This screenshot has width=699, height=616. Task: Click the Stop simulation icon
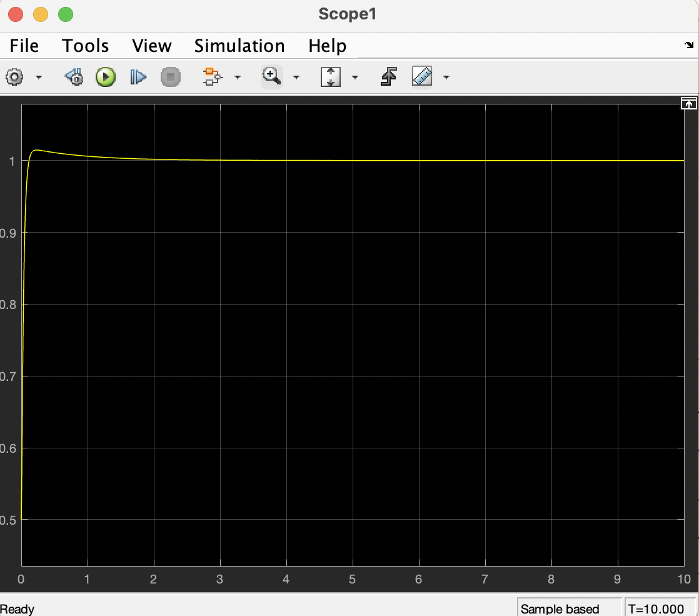(170, 76)
